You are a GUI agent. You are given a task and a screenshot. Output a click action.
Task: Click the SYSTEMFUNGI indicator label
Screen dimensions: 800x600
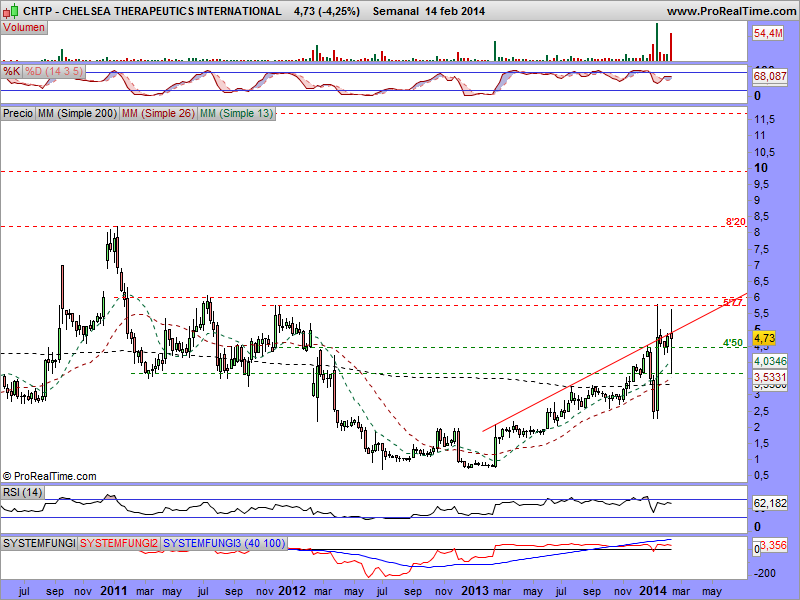click(39, 543)
